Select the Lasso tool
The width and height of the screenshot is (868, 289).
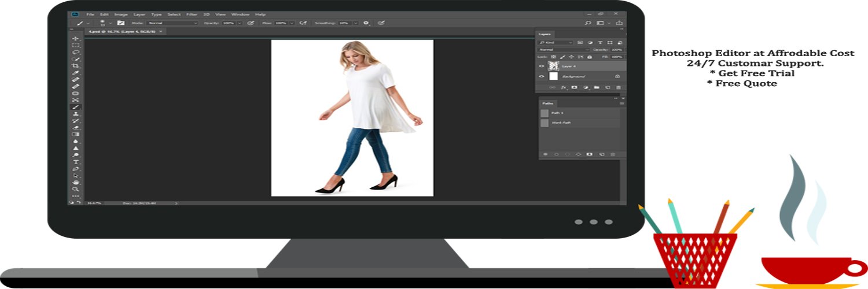[75, 52]
